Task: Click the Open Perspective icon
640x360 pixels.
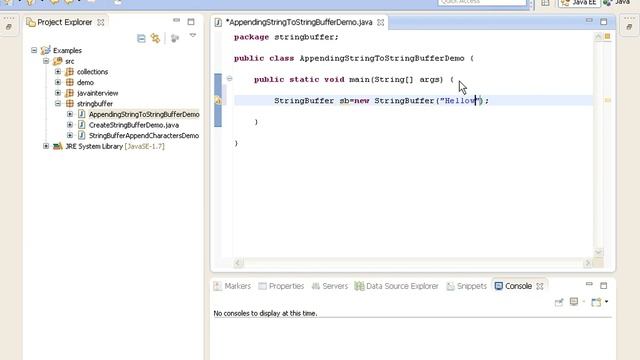Action: click(545, 3)
